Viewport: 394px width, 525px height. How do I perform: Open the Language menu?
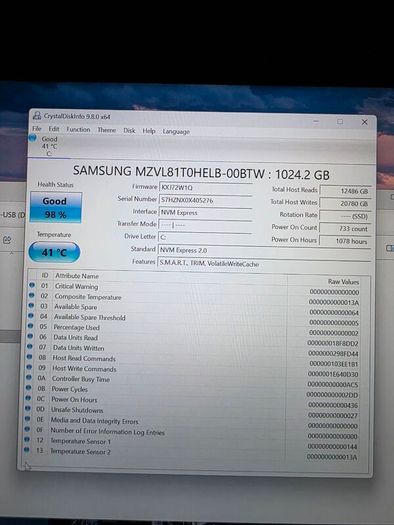pos(176,132)
